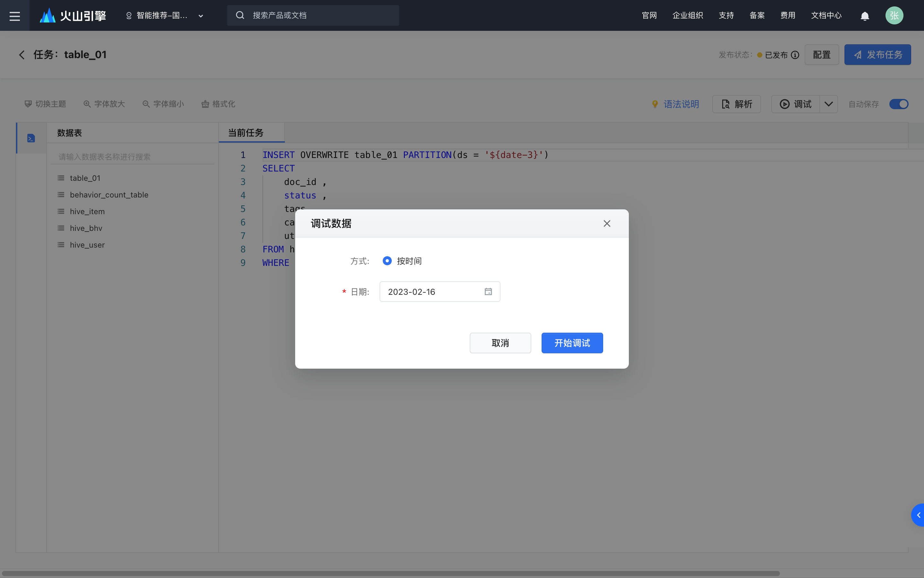
Task: Click the 调试 debug button
Action: coord(795,104)
